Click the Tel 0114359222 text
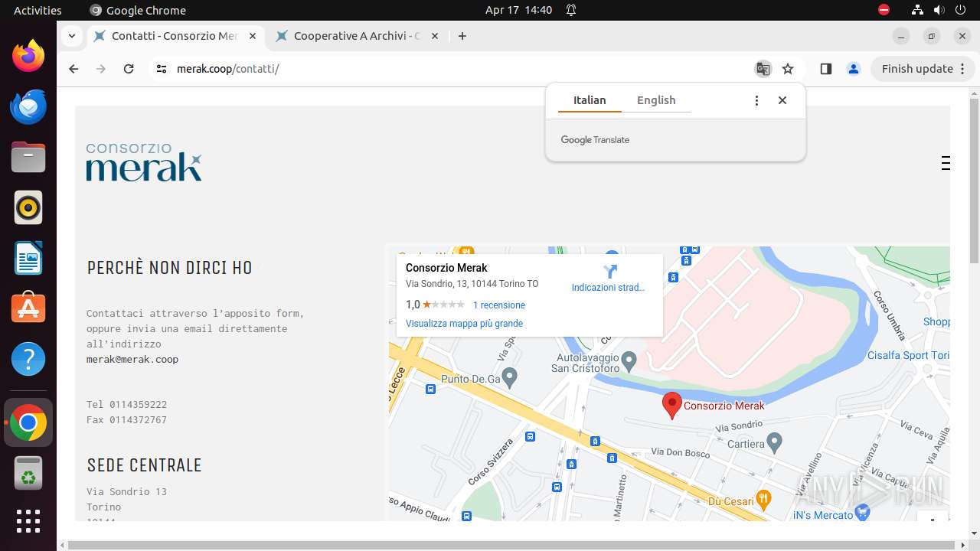This screenshot has height=551, width=980. pyautogui.click(x=126, y=404)
